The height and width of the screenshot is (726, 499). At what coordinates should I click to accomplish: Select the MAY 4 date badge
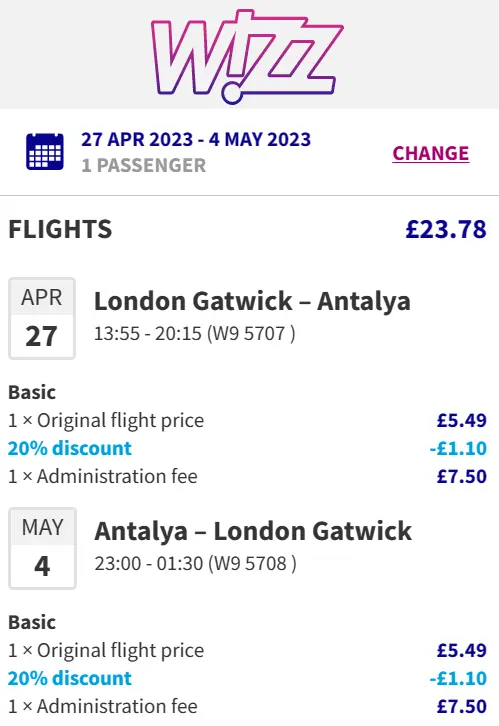pyautogui.click(x=42, y=548)
